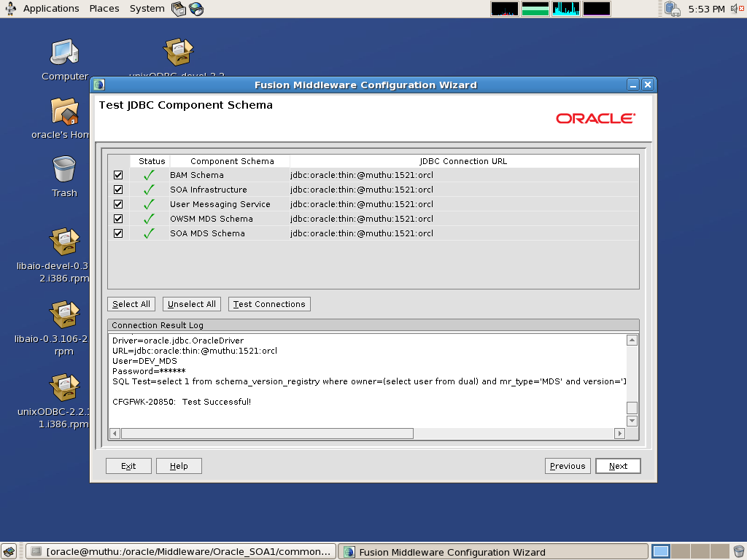Select the libaio-0.3.106 rpm package icon
This screenshot has height=560, width=747.
(64, 314)
